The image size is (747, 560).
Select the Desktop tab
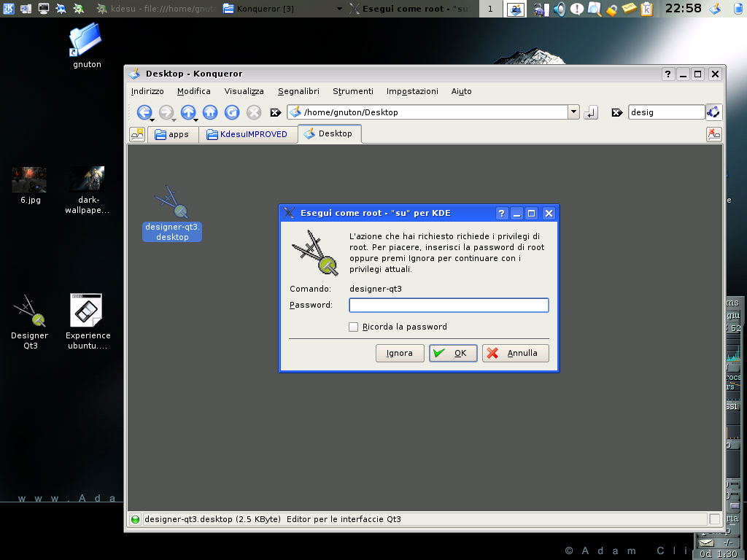tap(330, 134)
